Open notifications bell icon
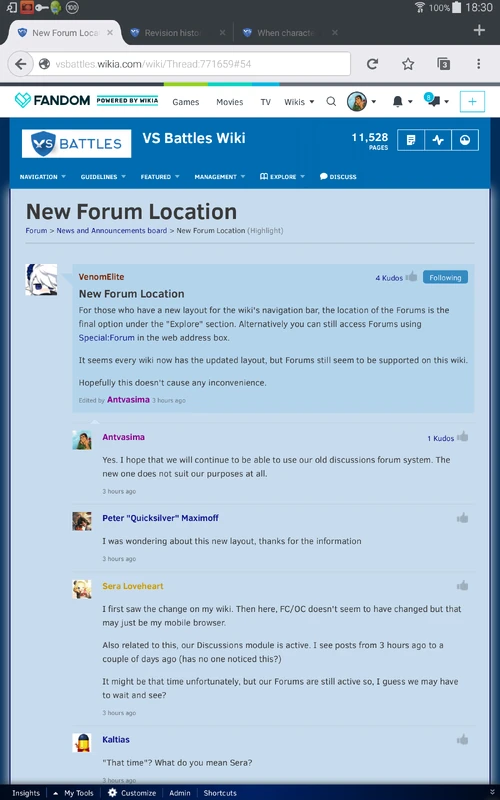 397,102
